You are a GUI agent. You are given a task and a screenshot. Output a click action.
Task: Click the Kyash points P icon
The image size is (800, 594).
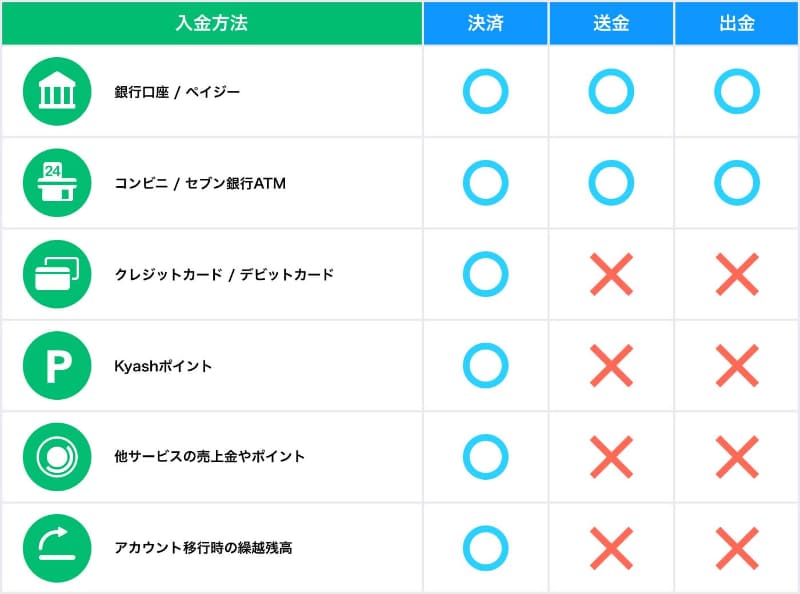coord(57,366)
